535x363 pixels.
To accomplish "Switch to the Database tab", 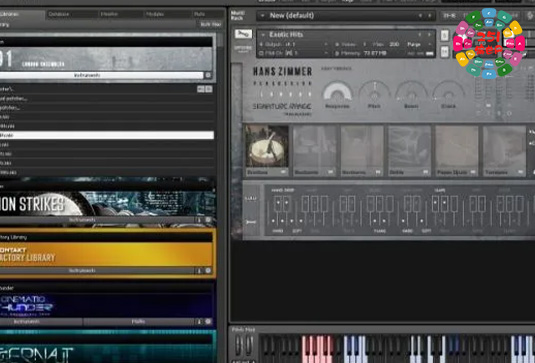I will point(72,14).
